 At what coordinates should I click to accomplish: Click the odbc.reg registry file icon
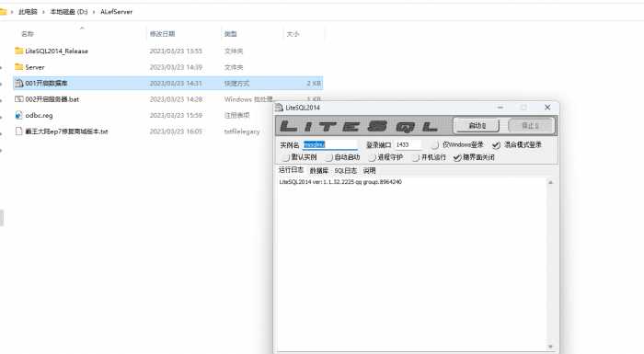[x=18, y=116]
